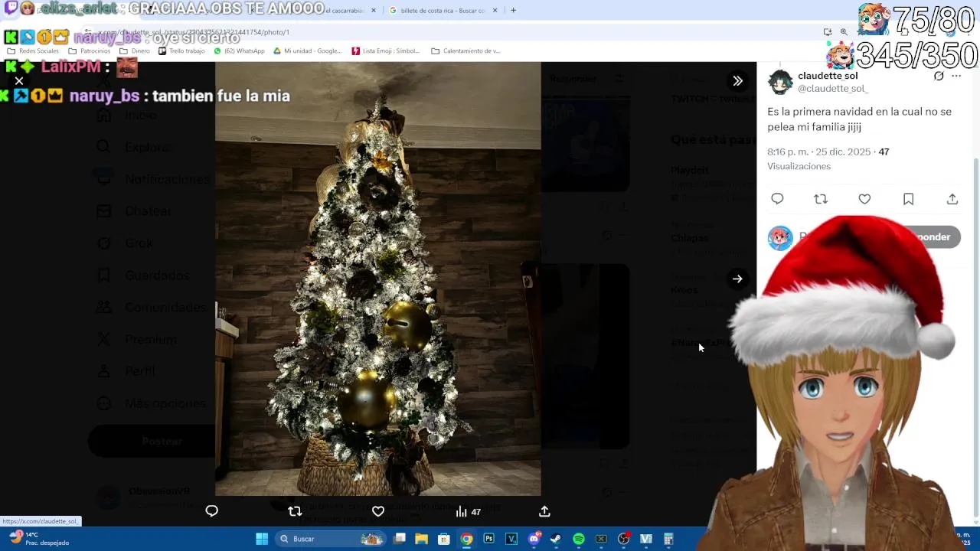The width and height of the screenshot is (980, 551).
Task: Like the photo with the heart below it
Action: 378,511
